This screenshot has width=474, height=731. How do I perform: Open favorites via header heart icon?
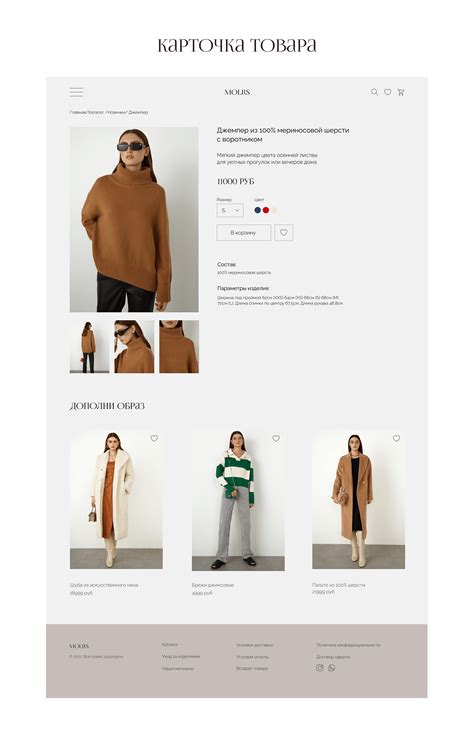tap(387, 92)
